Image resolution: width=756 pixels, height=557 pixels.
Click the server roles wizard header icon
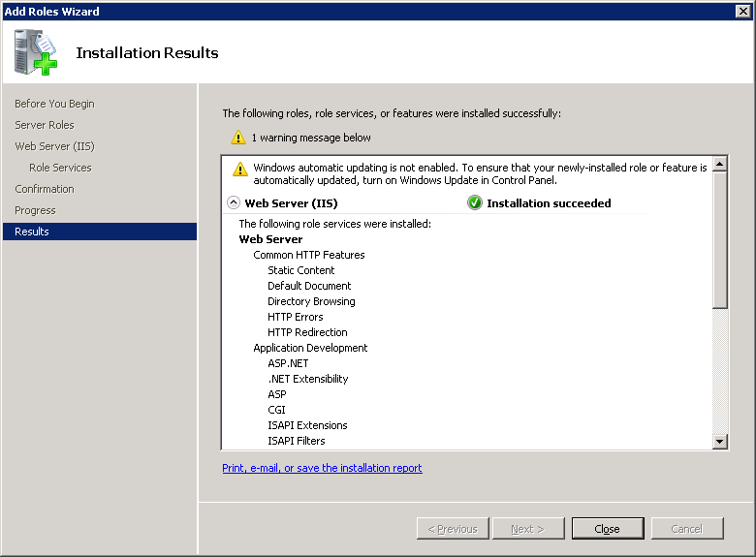35,52
